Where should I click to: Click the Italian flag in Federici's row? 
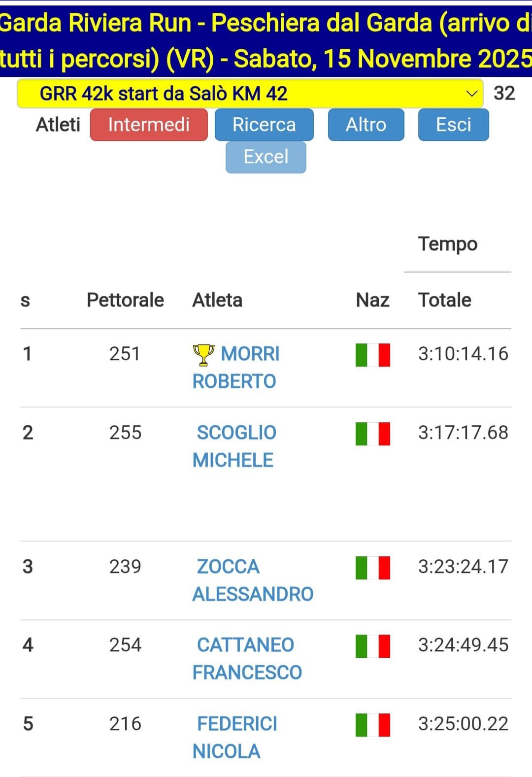372,725
